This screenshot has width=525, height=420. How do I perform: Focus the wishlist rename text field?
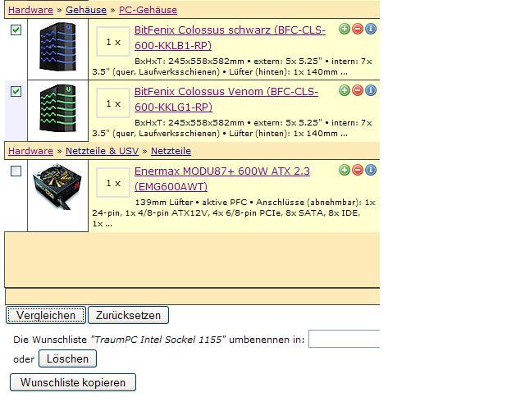point(345,339)
